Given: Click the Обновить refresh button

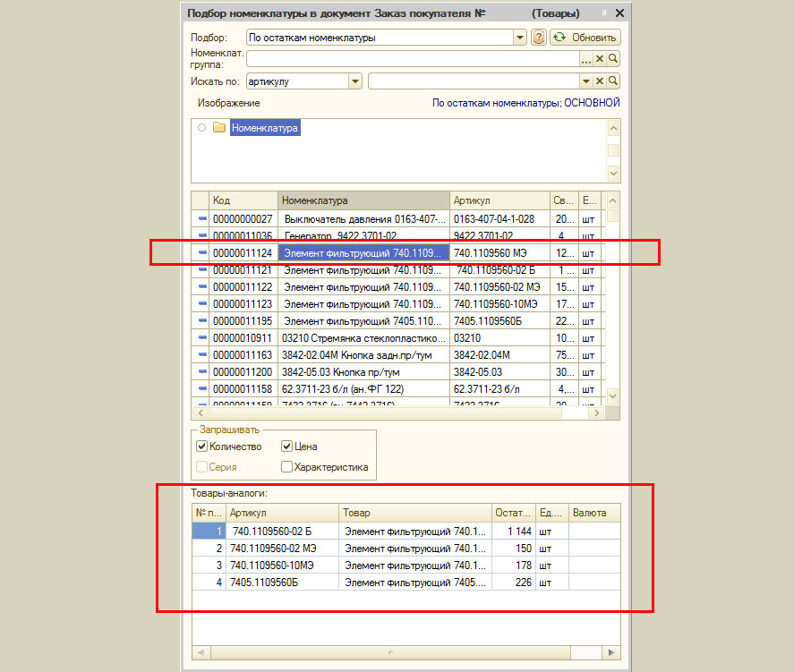Looking at the screenshot, I should 585,38.
